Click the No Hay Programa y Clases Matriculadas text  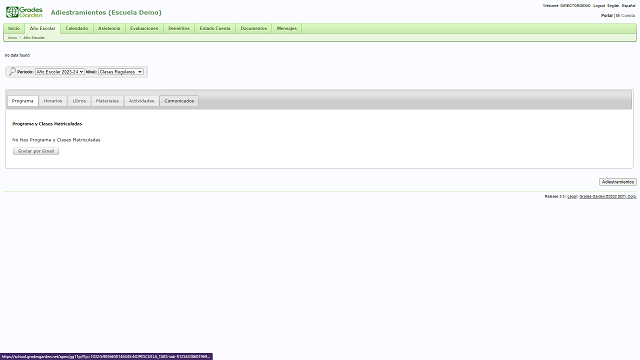click(56, 140)
